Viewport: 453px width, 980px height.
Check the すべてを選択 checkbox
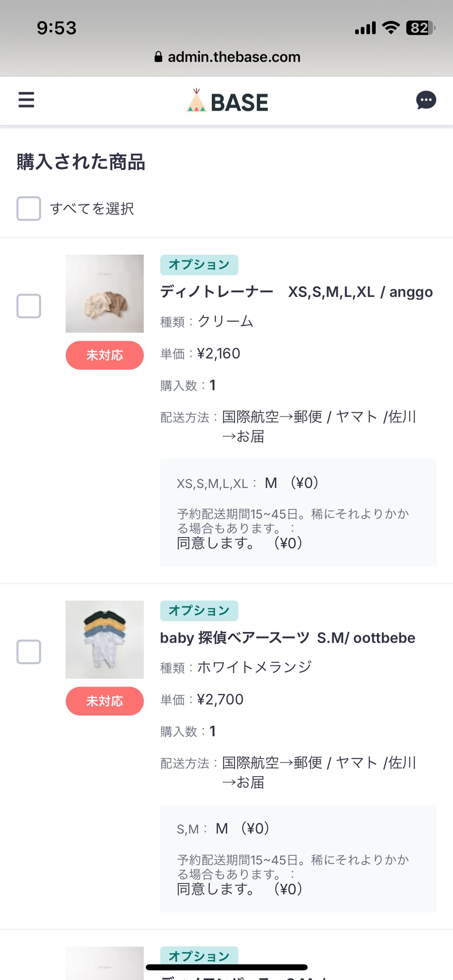(x=29, y=208)
